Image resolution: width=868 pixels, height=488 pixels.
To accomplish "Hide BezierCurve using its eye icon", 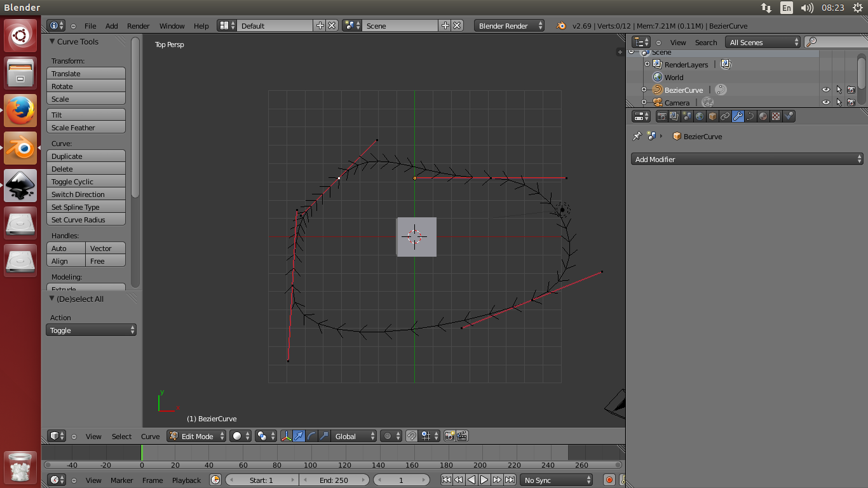I will click(x=825, y=90).
